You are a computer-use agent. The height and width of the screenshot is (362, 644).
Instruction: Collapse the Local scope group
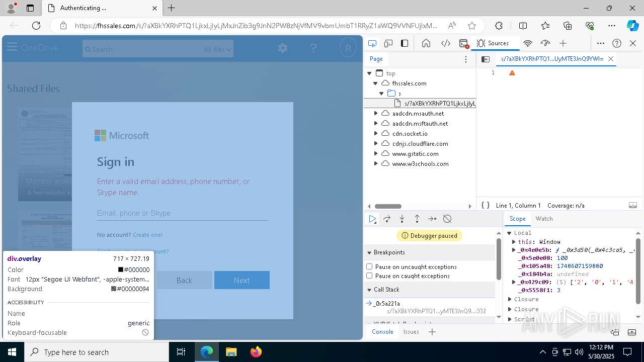pos(509,233)
